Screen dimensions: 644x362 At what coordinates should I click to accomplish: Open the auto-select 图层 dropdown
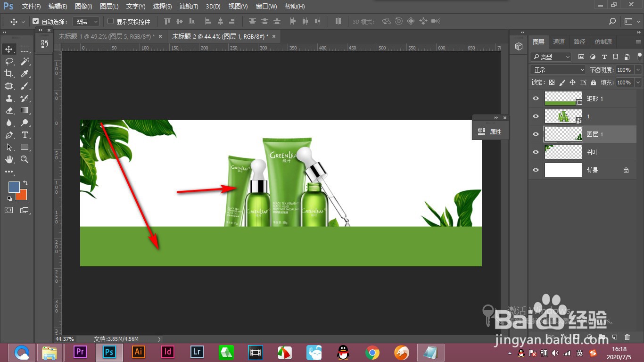88,22
